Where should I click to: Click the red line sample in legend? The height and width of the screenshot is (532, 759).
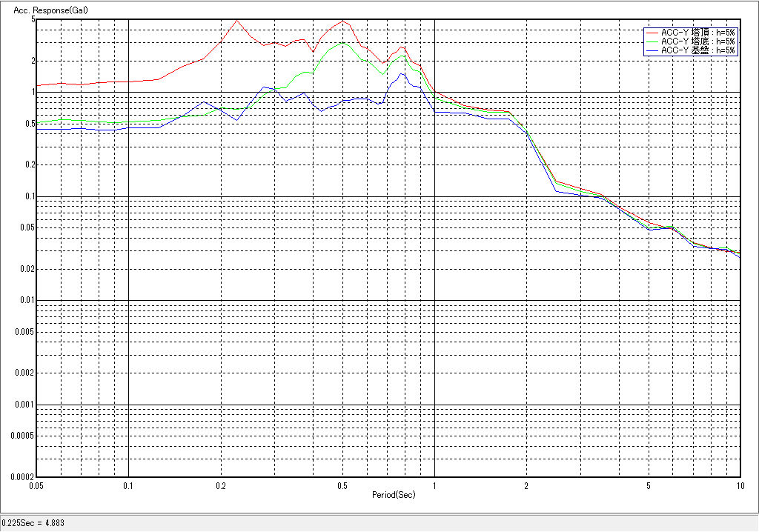coord(652,33)
